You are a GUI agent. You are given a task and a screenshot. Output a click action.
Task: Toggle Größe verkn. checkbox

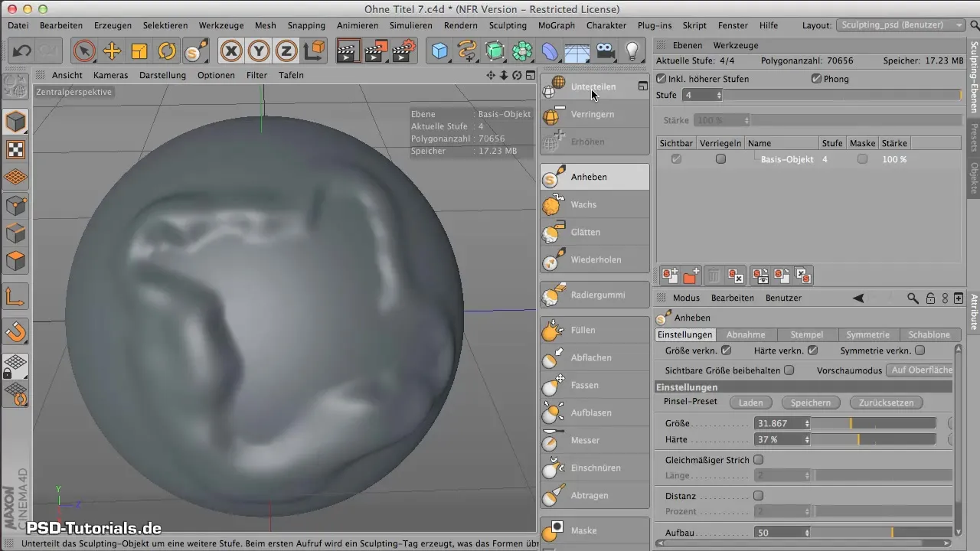727,350
